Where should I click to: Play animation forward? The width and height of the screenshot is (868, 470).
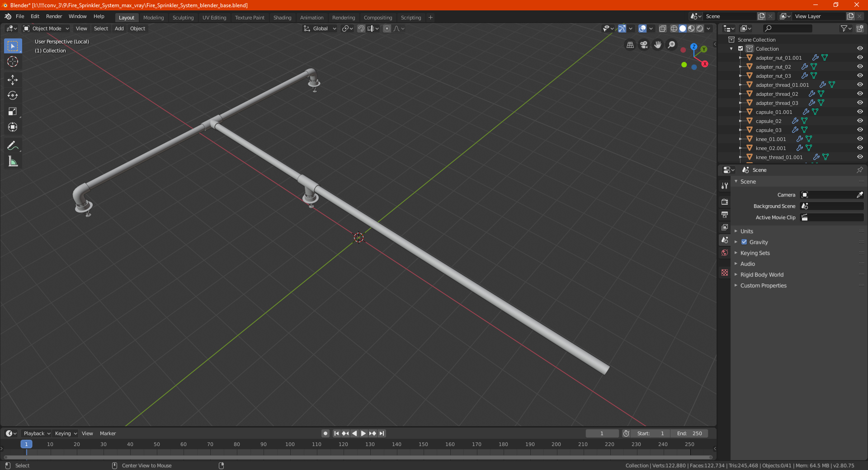tap(363, 433)
